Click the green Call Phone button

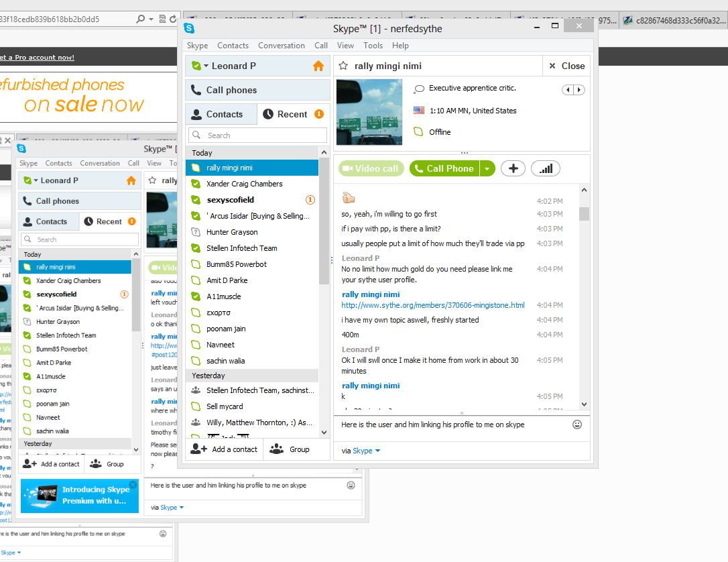(x=444, y=168)
